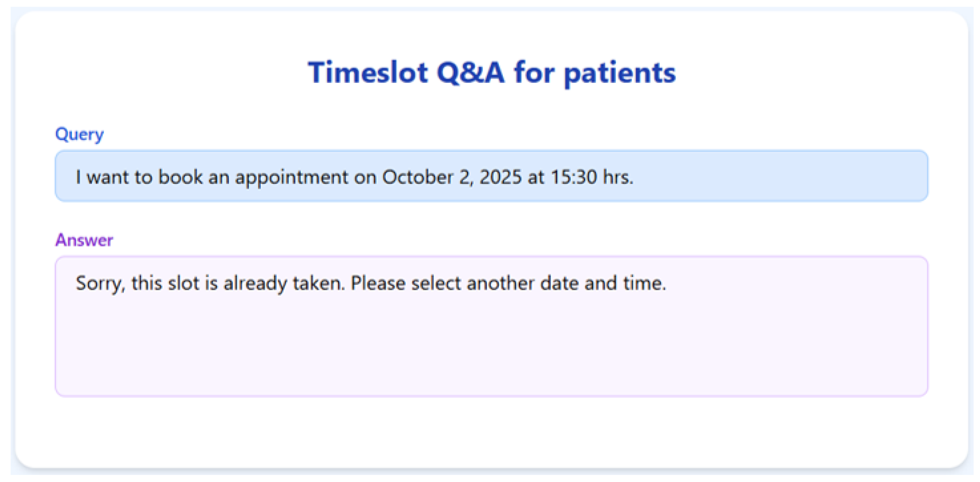Viewport: 980px width, 482px height.
Task: Click the time "15:30" in the query
Action: (574, 177)
